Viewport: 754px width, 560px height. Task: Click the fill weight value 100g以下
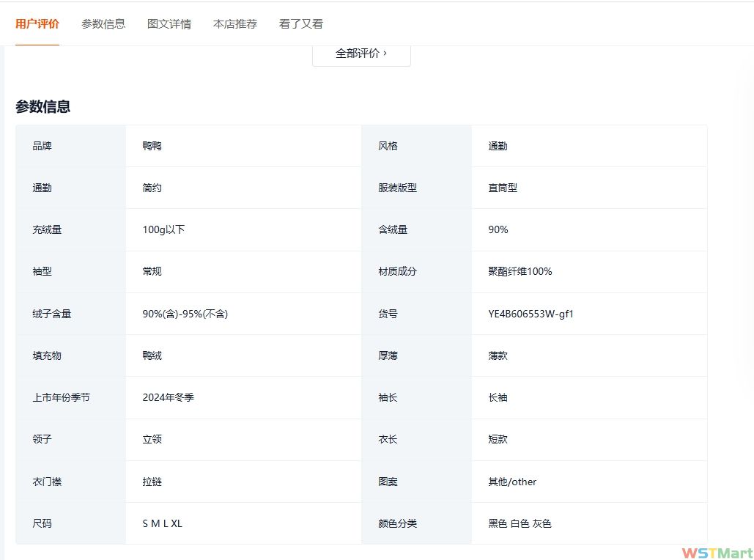[x=163, y=229]
